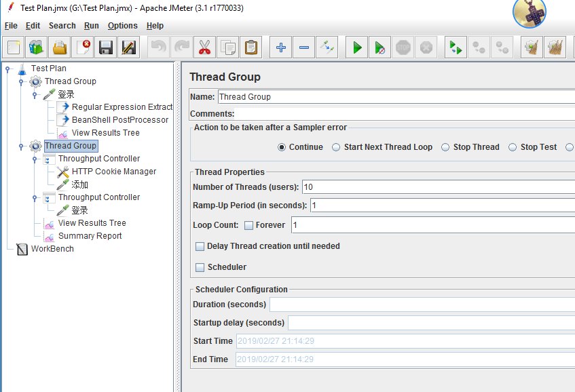
Task: Click the Collapse All minus icon
Action: coord(304,47)
